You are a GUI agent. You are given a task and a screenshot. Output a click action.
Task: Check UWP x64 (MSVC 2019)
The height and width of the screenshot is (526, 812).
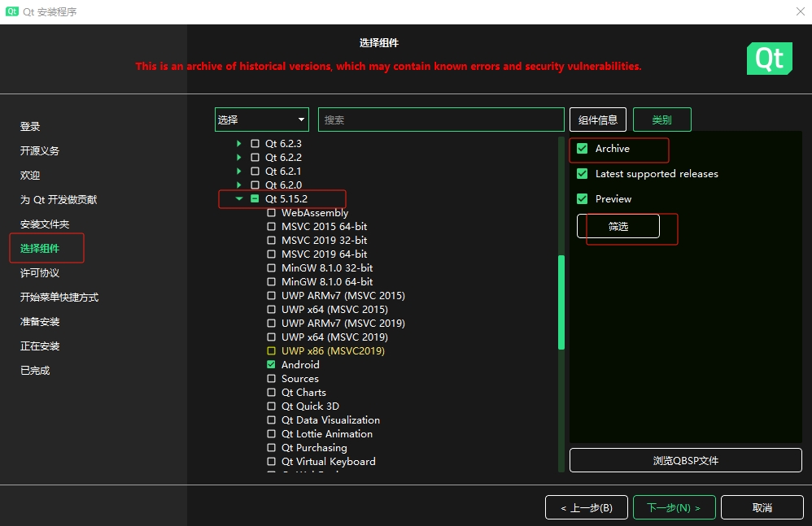pyautogui.click(x=271, y=337)
